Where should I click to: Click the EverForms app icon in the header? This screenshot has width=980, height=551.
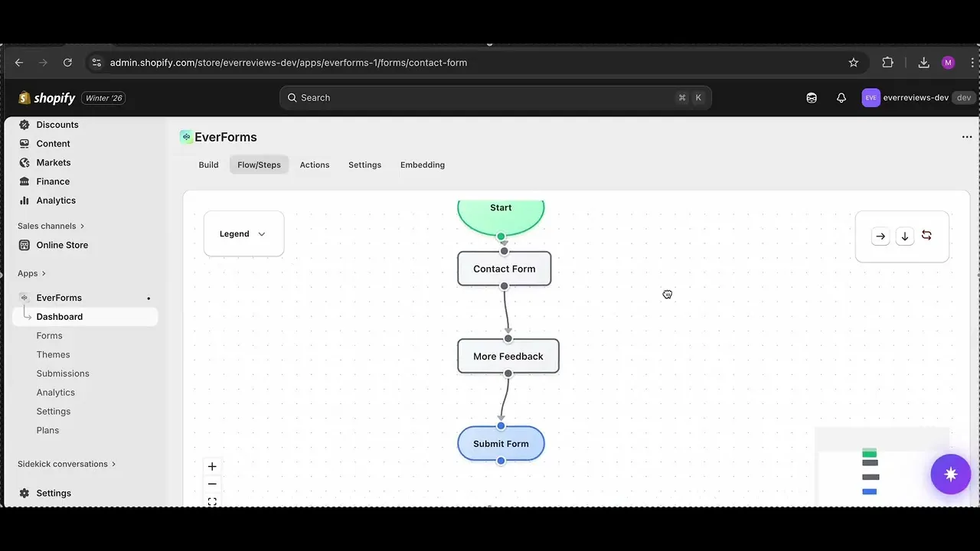pyautogui.click(x=186, y=137)
